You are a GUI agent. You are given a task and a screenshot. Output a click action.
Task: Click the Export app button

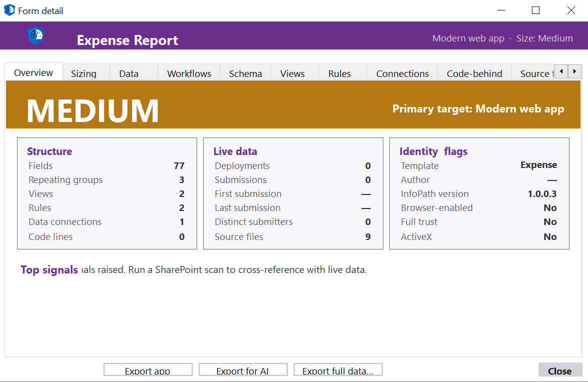[x=148, y=369]
